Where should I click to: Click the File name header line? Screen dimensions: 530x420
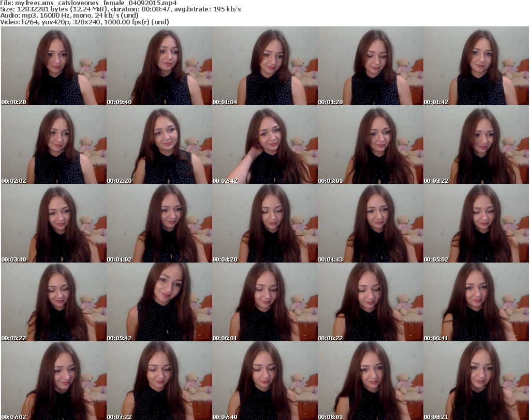88,3
